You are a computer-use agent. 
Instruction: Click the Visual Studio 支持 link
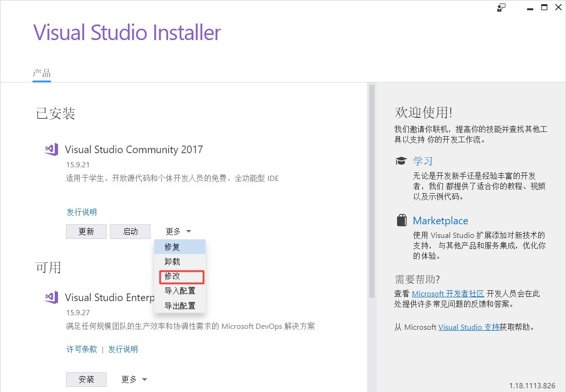coord(468,327)
